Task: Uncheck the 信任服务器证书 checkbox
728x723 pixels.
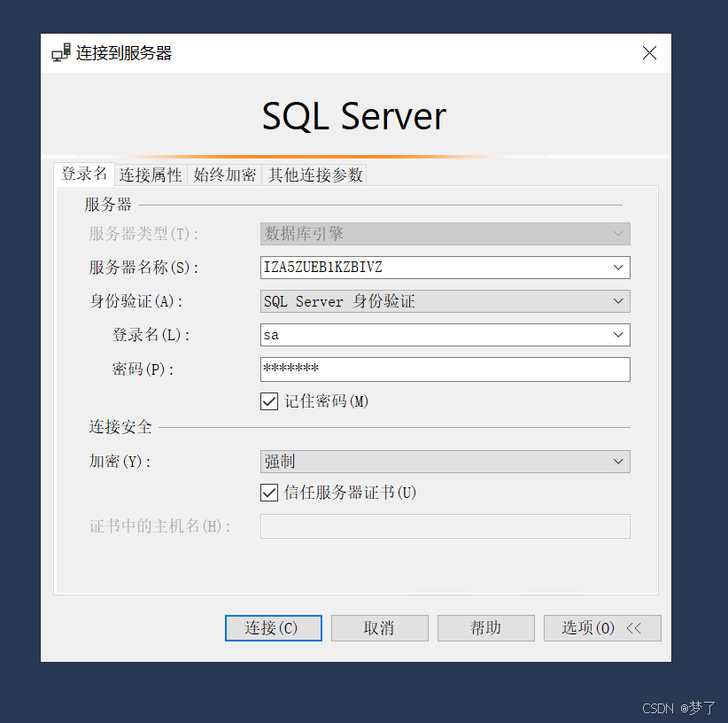Action: pos(269,493)
